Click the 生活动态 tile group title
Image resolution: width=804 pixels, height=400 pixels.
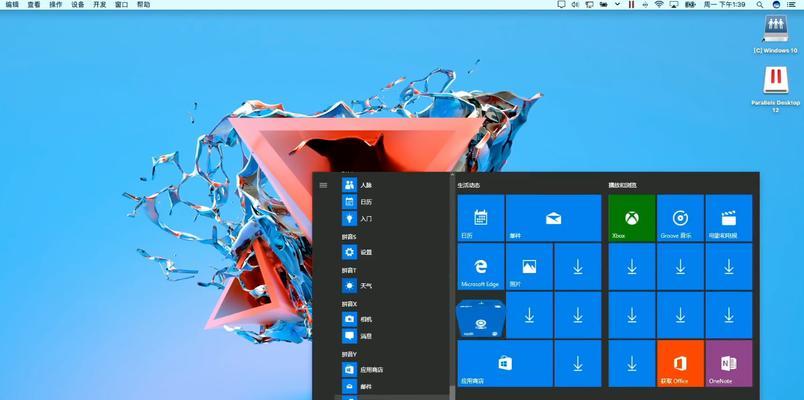click(469, 185)
